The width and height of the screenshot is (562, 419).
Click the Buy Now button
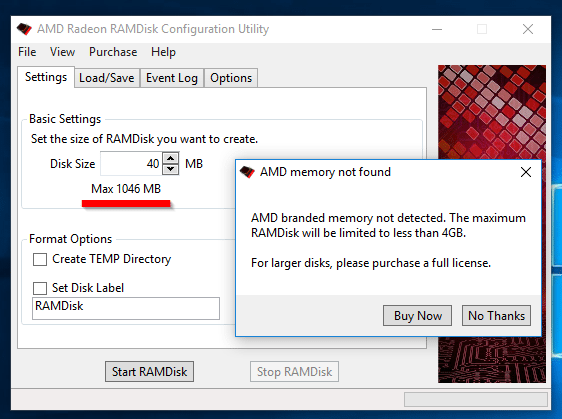pos(417,315)
